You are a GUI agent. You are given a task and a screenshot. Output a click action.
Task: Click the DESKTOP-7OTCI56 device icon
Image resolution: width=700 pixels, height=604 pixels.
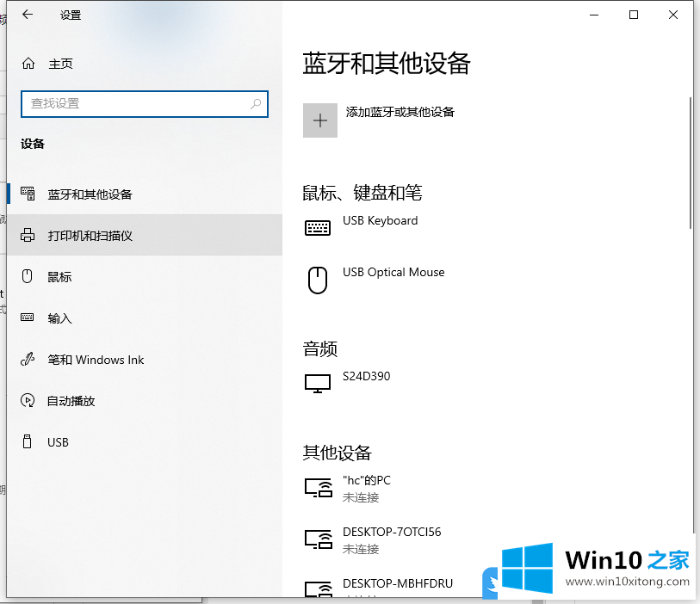[x=319, y=539]
